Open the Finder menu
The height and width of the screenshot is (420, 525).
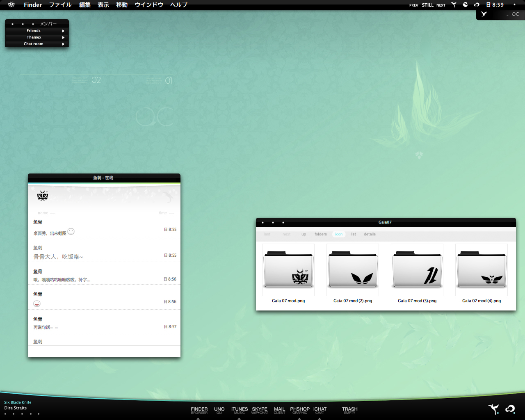(33, 5)
